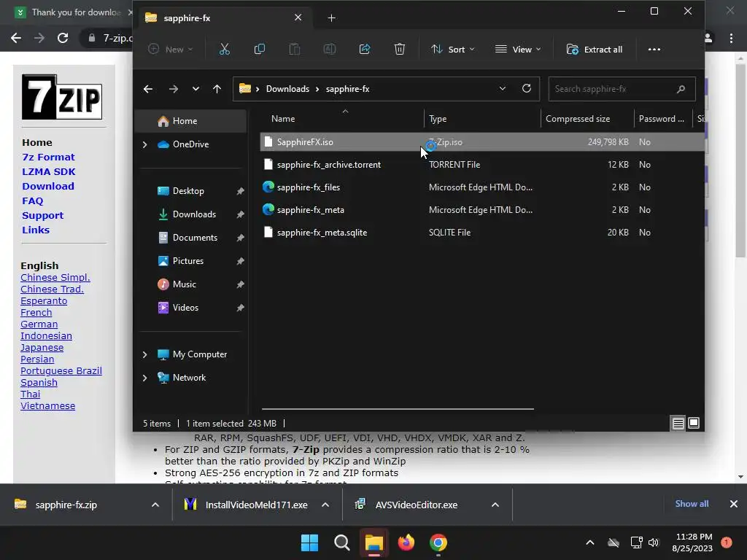Unpin Desktop using its pin icon
Viewport: 747px width, 560px height.
pos(240,191)
